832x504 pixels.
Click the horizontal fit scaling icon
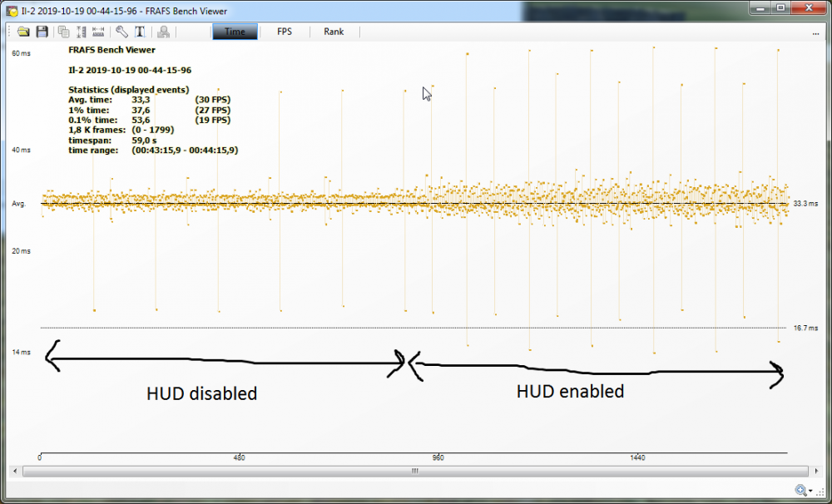point(98,32)
